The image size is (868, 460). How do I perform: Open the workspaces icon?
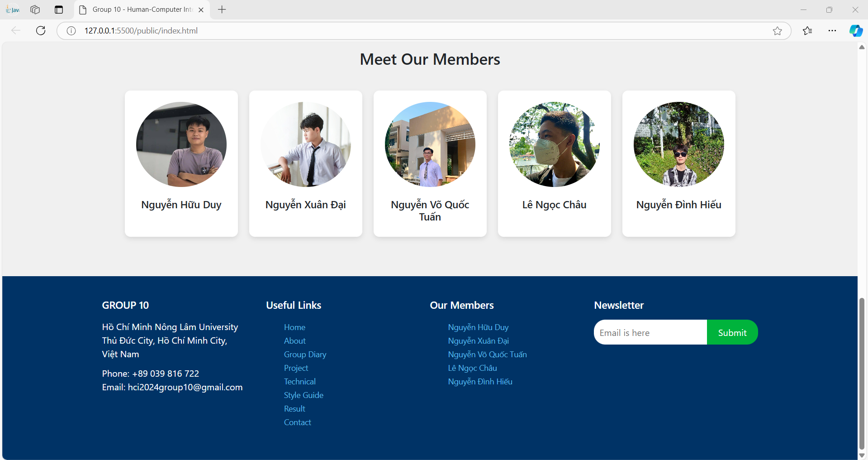coord(35,10)
